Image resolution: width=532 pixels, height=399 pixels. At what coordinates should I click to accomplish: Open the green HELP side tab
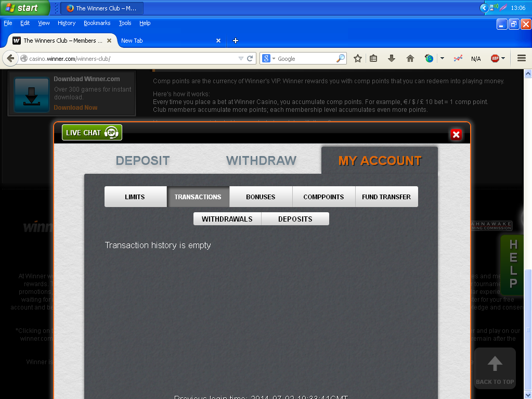513,264
